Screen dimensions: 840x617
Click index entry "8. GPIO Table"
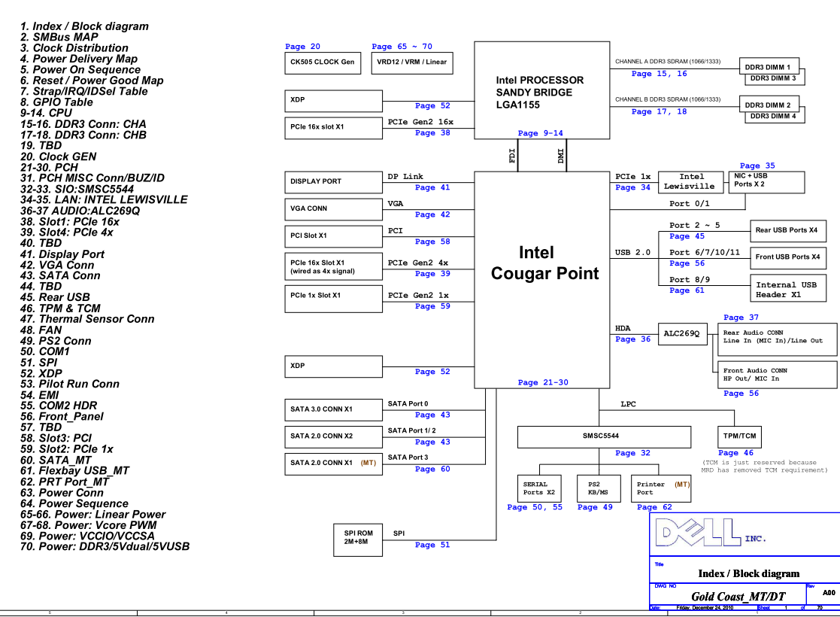(x=56, y=102)
